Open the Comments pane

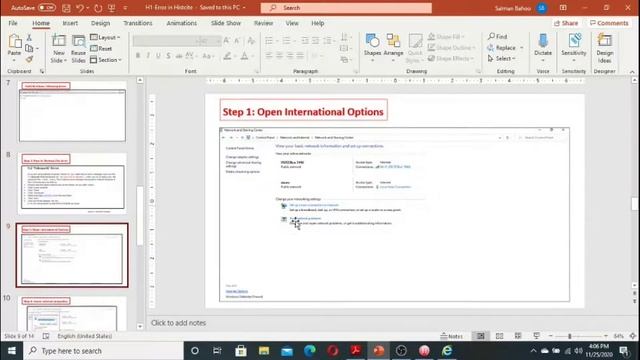point(609,23)
